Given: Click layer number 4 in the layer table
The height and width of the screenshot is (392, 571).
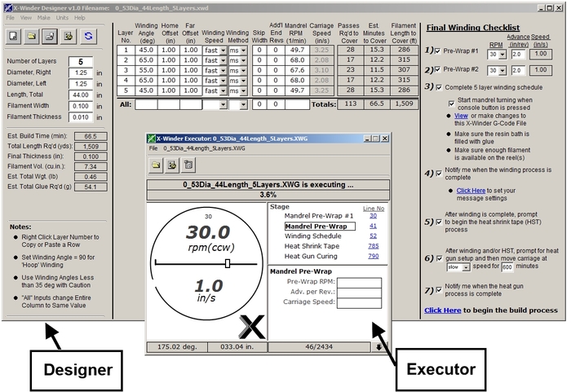Looking at the screenshot, I should [126, 81].
